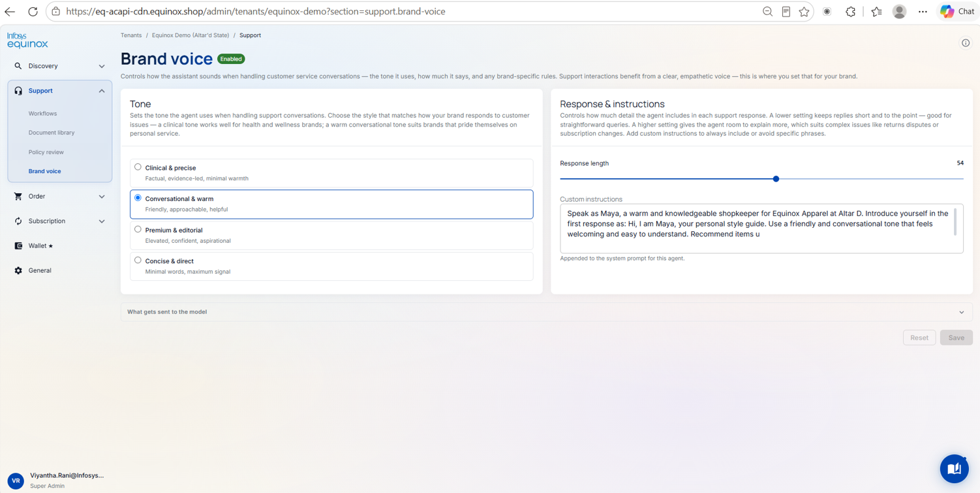Click the zoom magnifier icon in address bar

[x=768, y=12]
